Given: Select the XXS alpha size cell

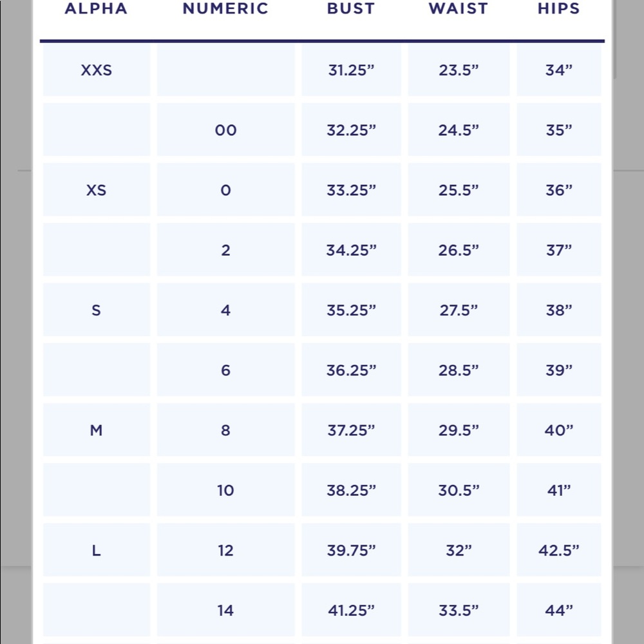Looking at the screenshot, I should click(97, 70).
